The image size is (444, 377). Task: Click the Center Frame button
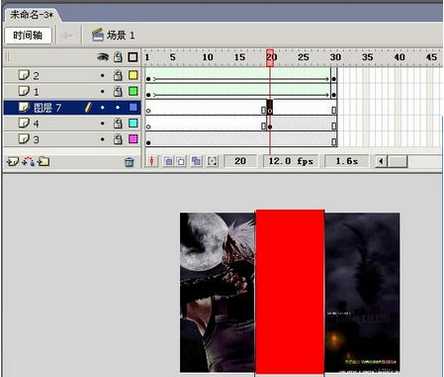(152, 161)
